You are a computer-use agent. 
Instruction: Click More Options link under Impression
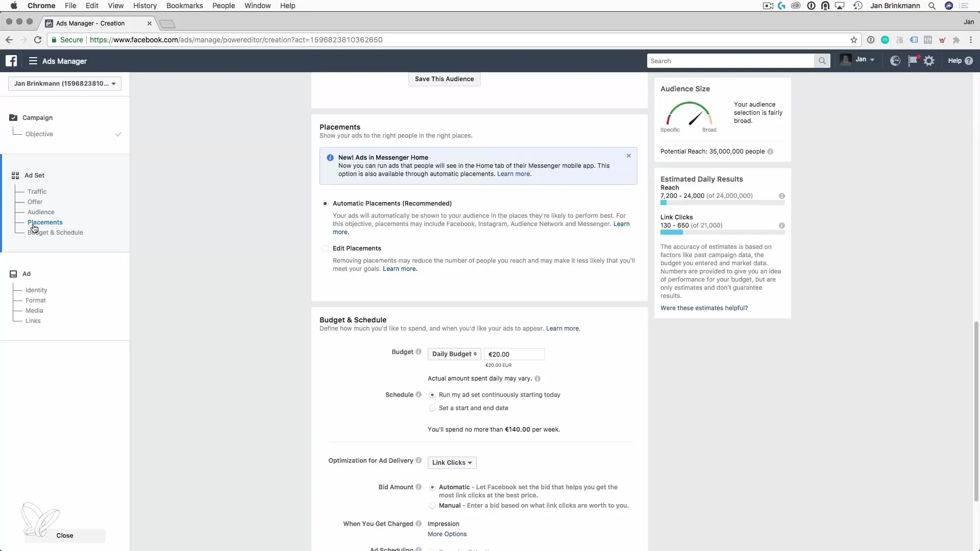coord(447,534)
